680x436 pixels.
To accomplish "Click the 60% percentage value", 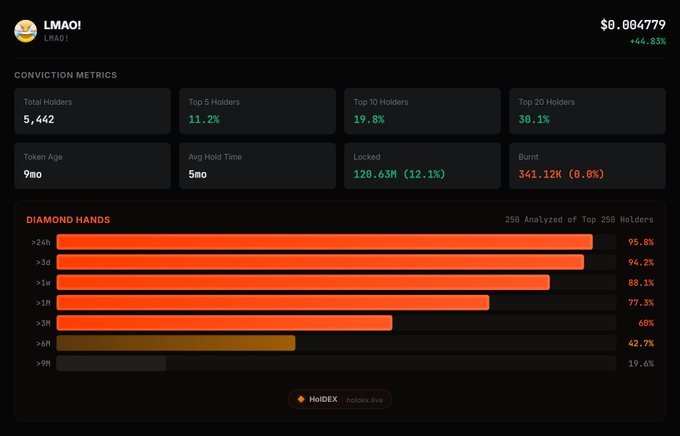I will pyautogui.click(x=646, y=323).
